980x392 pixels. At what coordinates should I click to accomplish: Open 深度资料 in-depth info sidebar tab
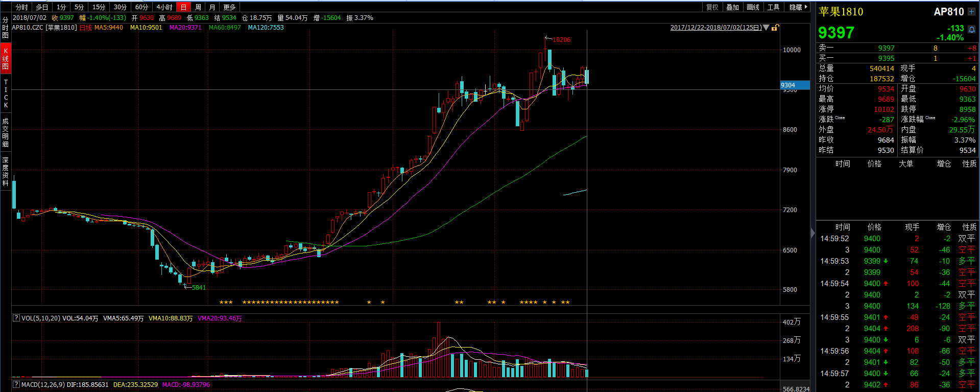[6, 171]
